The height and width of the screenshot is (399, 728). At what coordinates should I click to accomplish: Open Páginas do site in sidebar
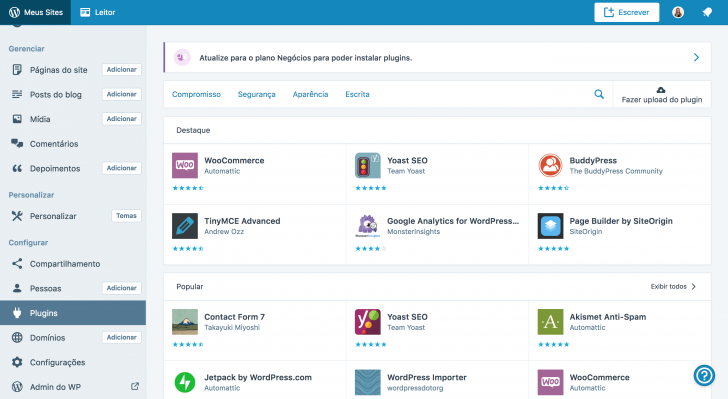[58, 70]
